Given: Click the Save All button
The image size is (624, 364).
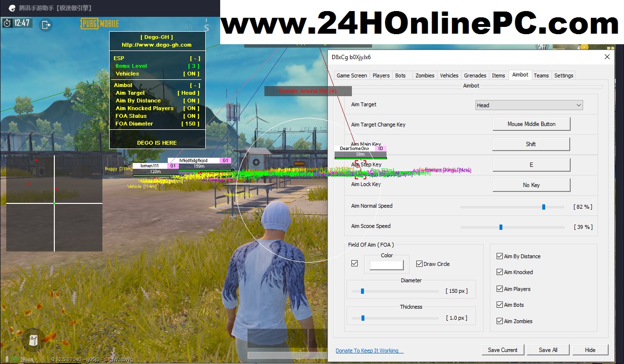Looking at the screenshot, I should 548,350.
